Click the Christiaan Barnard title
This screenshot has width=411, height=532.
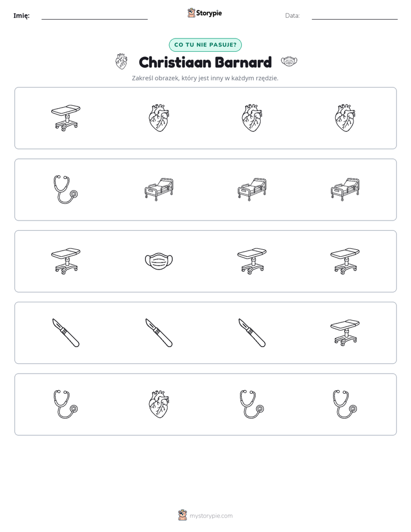(205, 62)
